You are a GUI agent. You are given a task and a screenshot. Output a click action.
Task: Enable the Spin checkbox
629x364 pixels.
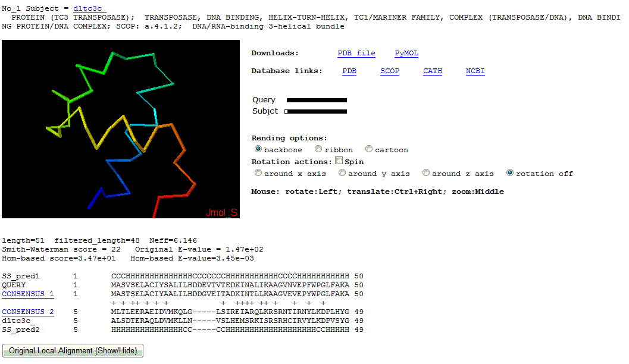point(339,161)
